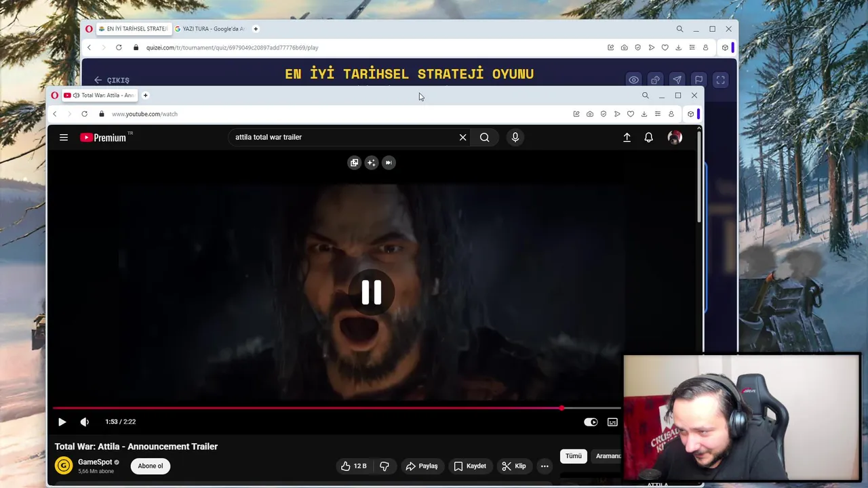Open Opera menu in YouTube window
This screenshot has width=868, height=488.
pyautogui.click(x=55, y=96)
